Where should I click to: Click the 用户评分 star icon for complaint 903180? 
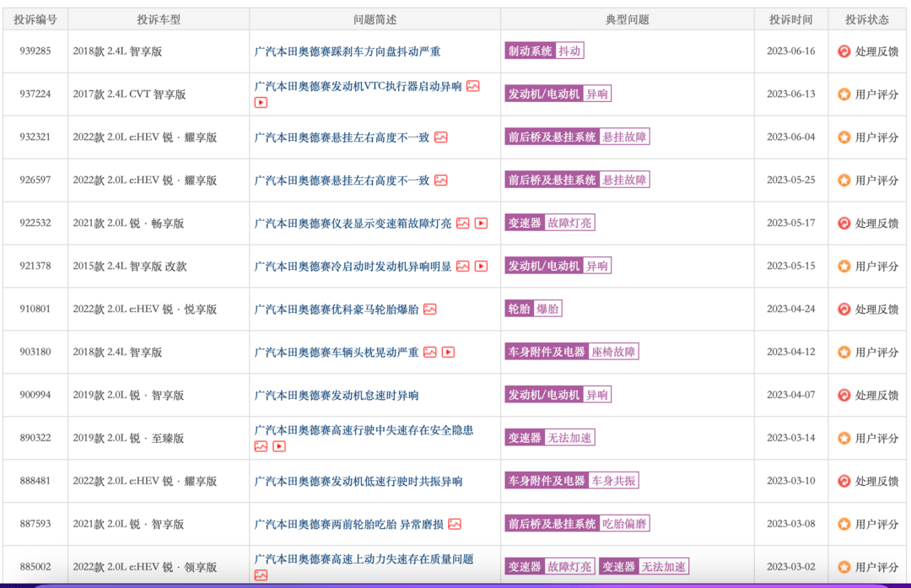pos(844,352)
